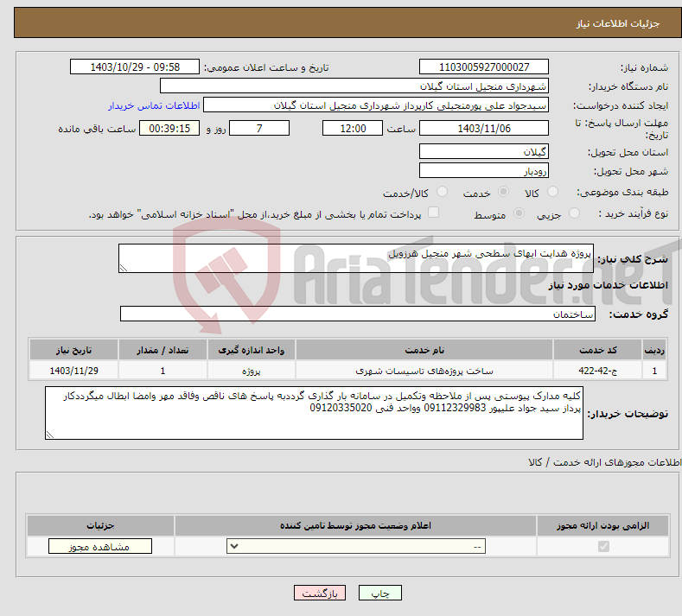Click the چاپ print button
The image size is (682, 616).
[x=380, y=593]
